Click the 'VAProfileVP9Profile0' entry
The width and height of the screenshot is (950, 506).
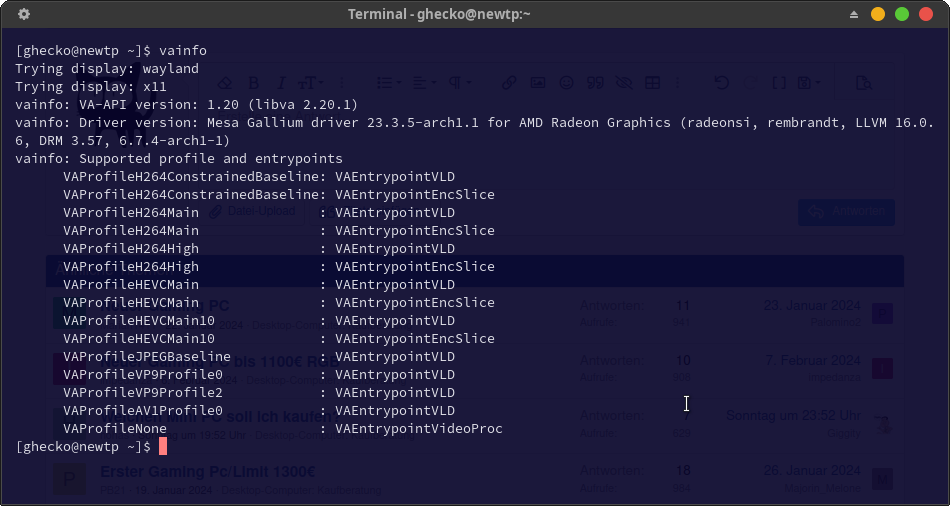point(143,375)
